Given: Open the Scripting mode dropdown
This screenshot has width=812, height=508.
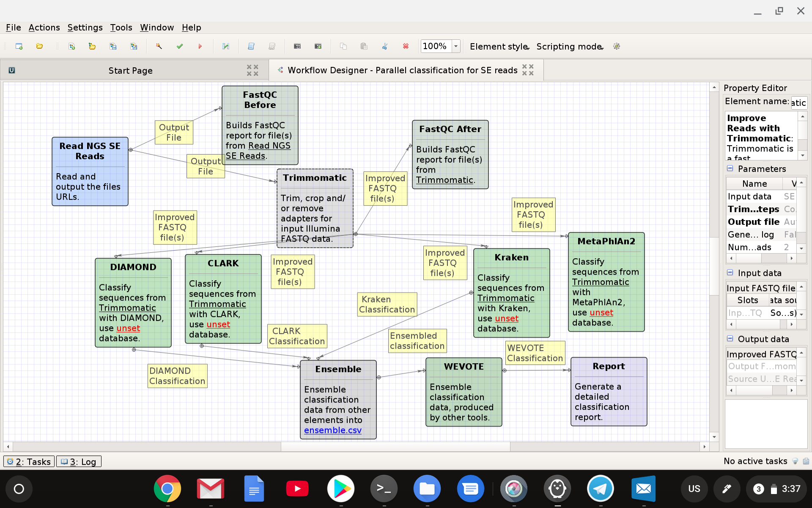Looking at the screenshot, I should [x=570, y=47].
